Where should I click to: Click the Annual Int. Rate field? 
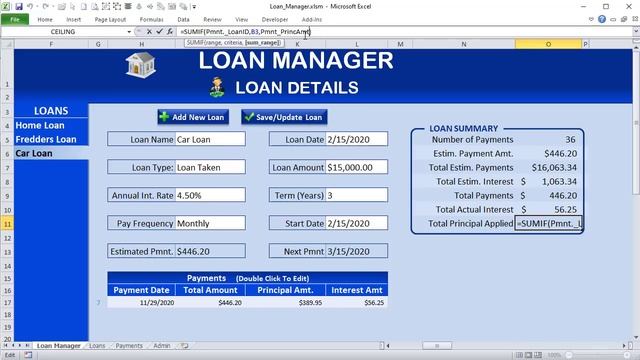tap(210, 196)
